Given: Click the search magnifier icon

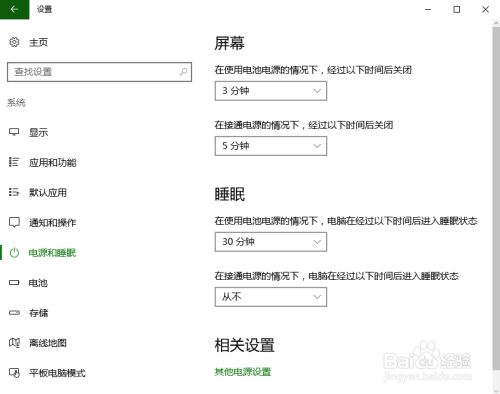Looking at the screenshot, I should pos(183,72).
